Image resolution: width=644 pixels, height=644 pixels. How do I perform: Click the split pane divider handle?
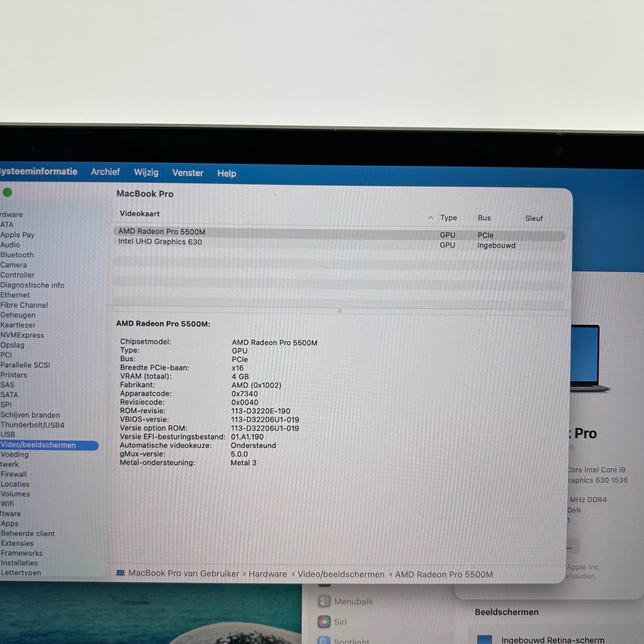tap(339, 311)
